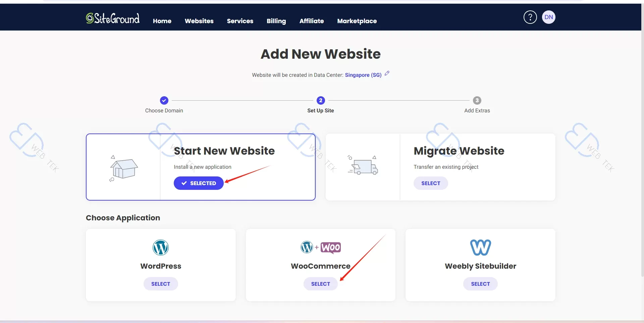Jump to step 3 Add Extras
The image size is (644, 323).
477,100
